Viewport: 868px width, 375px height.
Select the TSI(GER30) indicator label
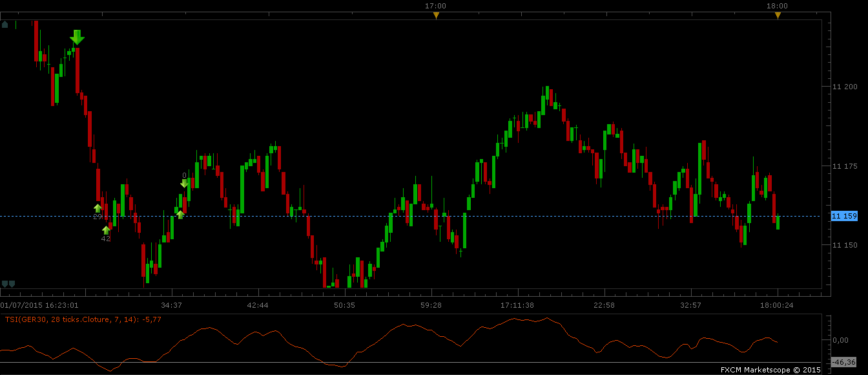(x=83, y=319)
